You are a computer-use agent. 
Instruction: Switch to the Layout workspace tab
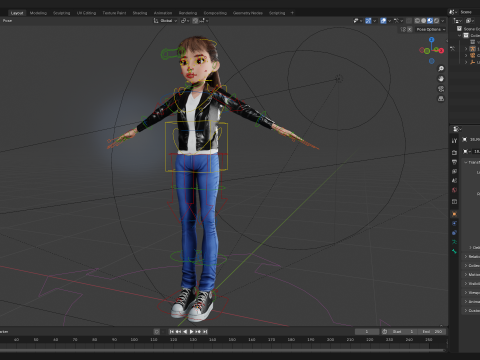point(17,13)
